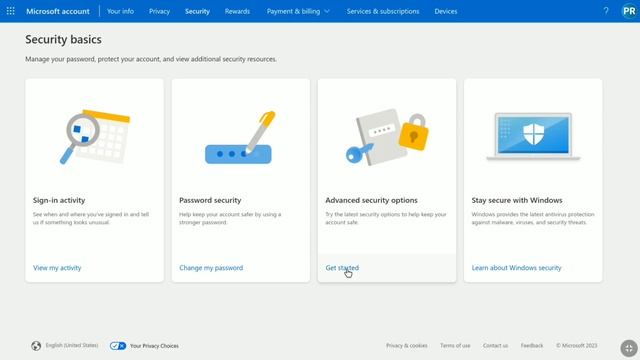
Task: Open Privacy & cookies footer link
Action: tap(407, 346)
